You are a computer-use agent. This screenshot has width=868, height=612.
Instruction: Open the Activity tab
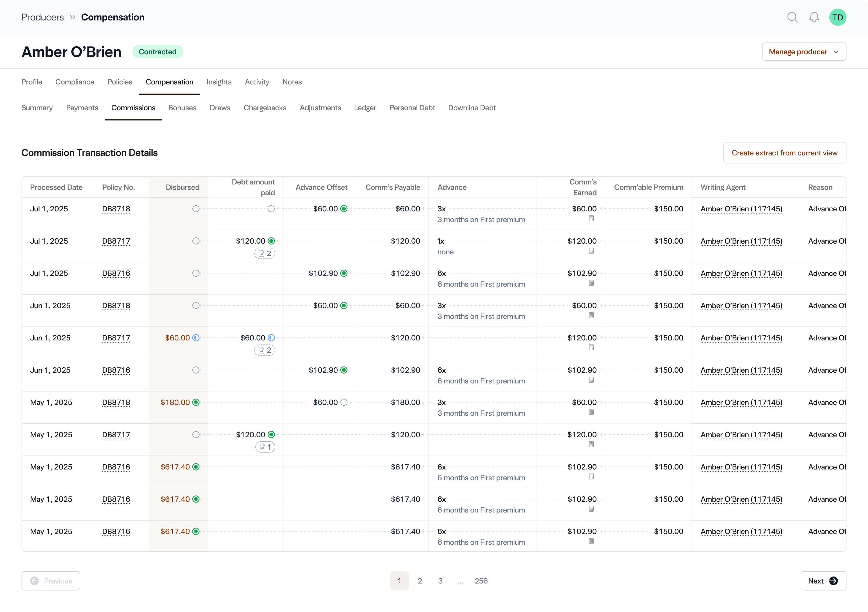257,82
